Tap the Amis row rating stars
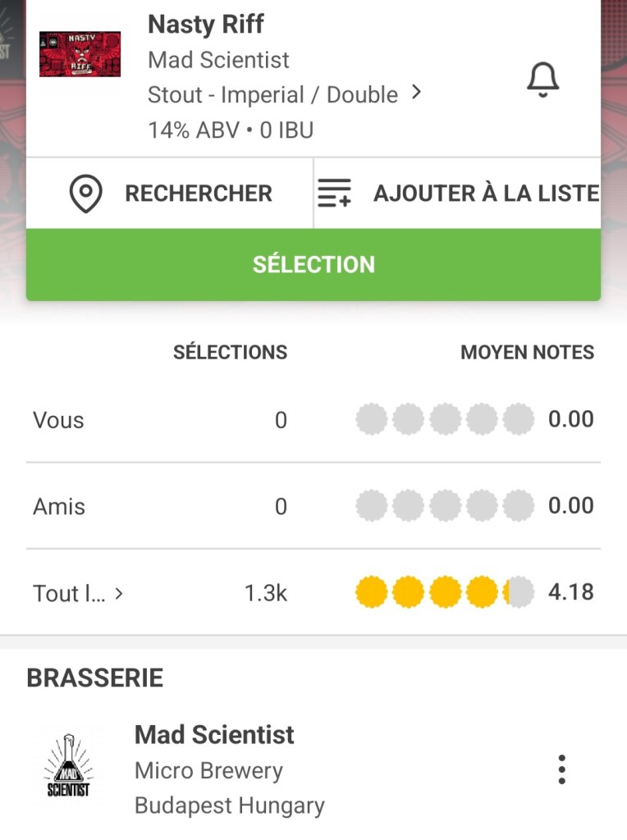This screenshot has height=840, width=627. coord(444,506)
